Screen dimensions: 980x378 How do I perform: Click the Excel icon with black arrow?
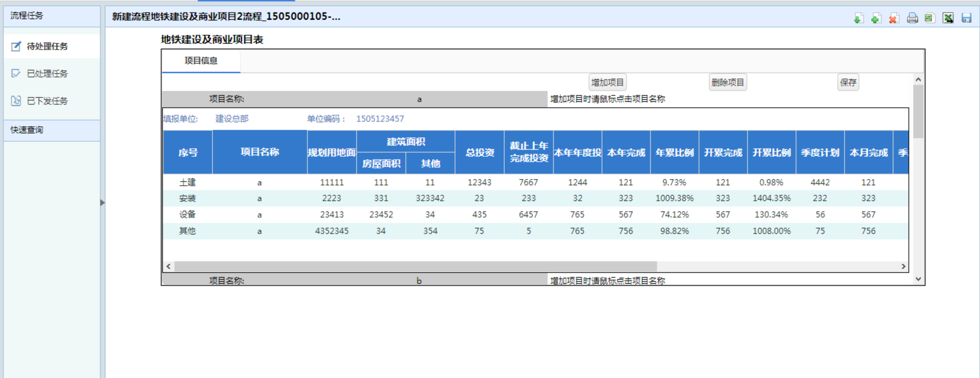[x=948, y=18]
